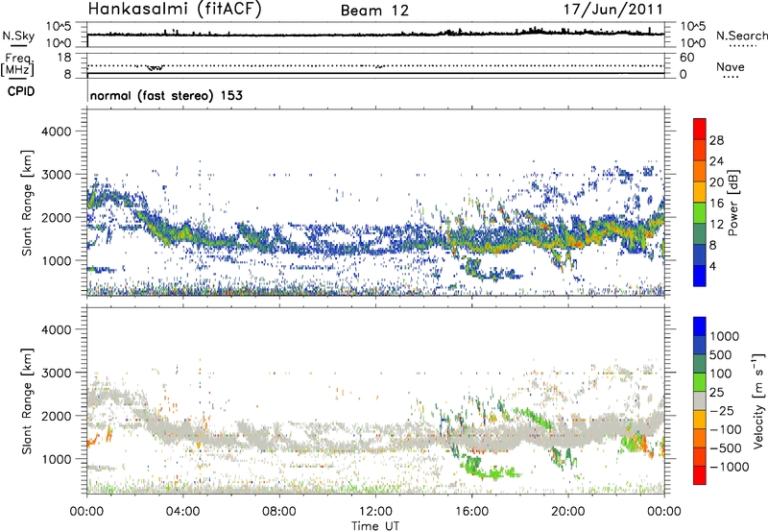Click the red top segment of the power color bar
Viewport: 768px width, 532px height.
700,129
